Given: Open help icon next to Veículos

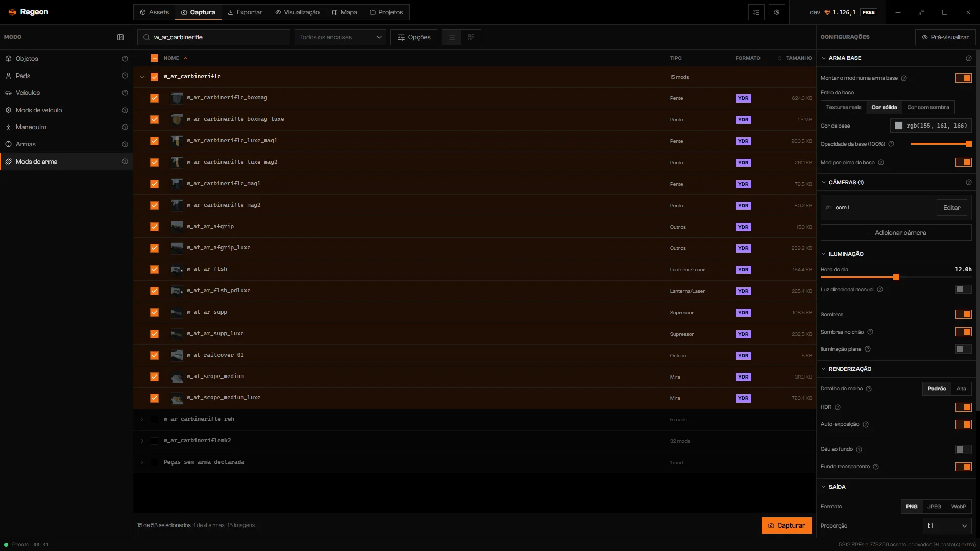Looking at the screenshot, I should 125,93.
